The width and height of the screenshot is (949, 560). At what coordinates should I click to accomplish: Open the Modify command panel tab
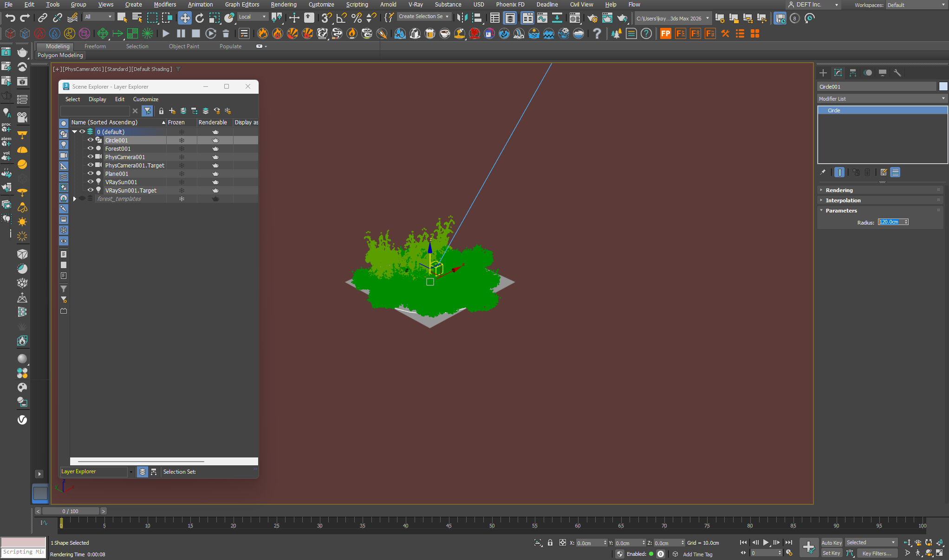[838, 73]
